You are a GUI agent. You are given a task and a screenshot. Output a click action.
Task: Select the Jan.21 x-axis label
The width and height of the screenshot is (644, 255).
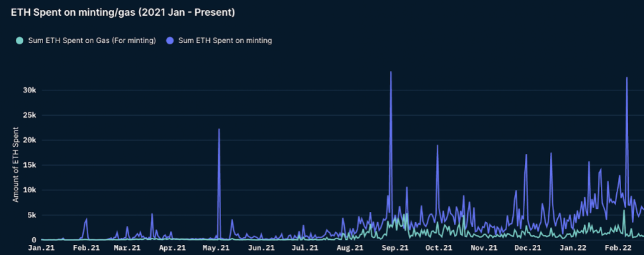tap(42, 249)
